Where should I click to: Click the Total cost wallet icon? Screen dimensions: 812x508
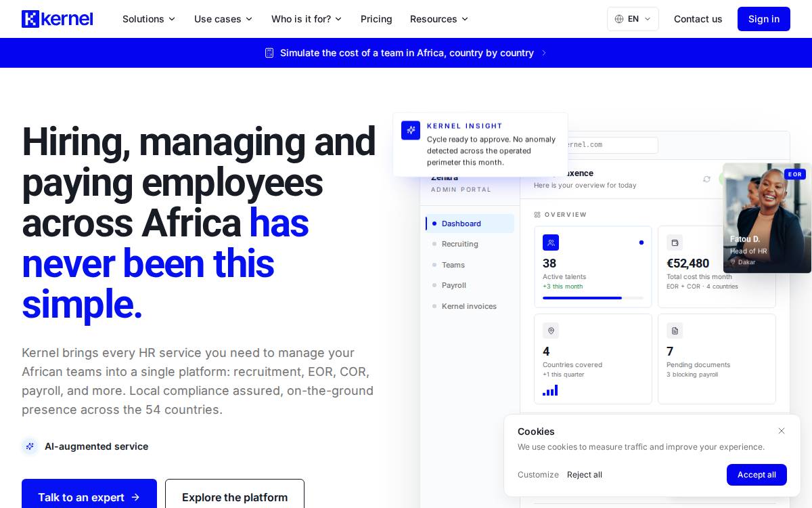675,242
